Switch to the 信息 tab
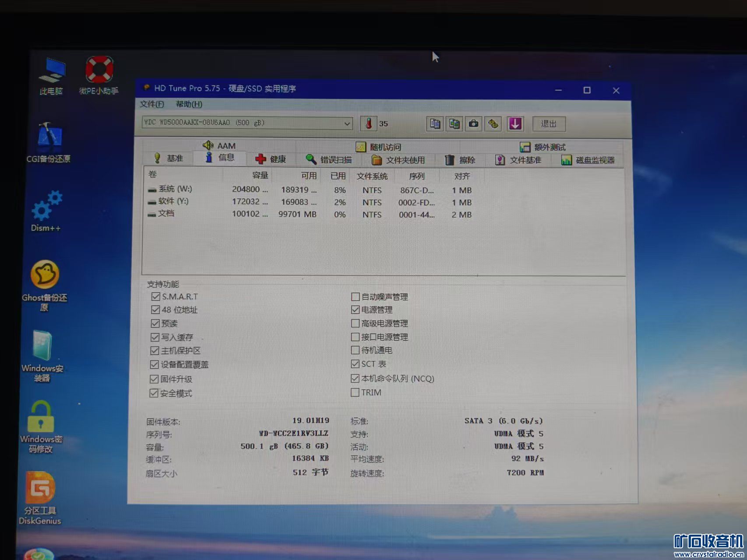 click(220, 158)
